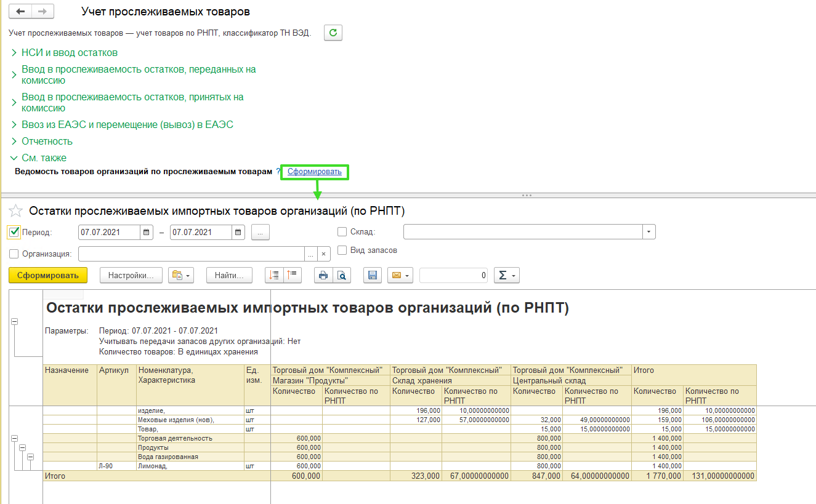Open the sum function dropdown

click(x=507, y=275)
